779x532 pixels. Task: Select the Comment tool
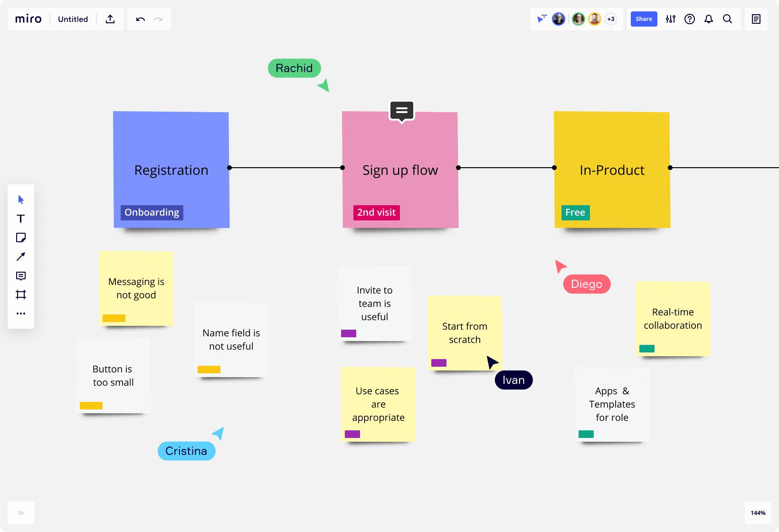click(21, 275)
